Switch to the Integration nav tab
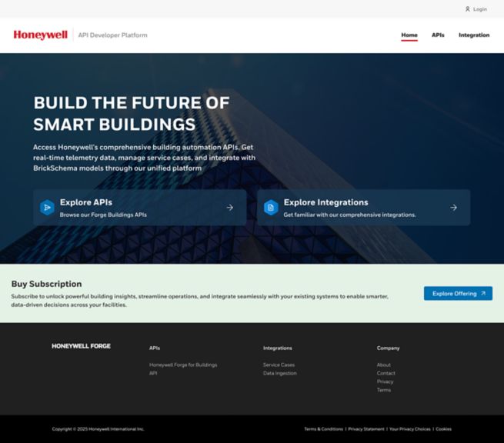This screenshot has height=443, width=504. pyautogui.click(x=474, y=35)
